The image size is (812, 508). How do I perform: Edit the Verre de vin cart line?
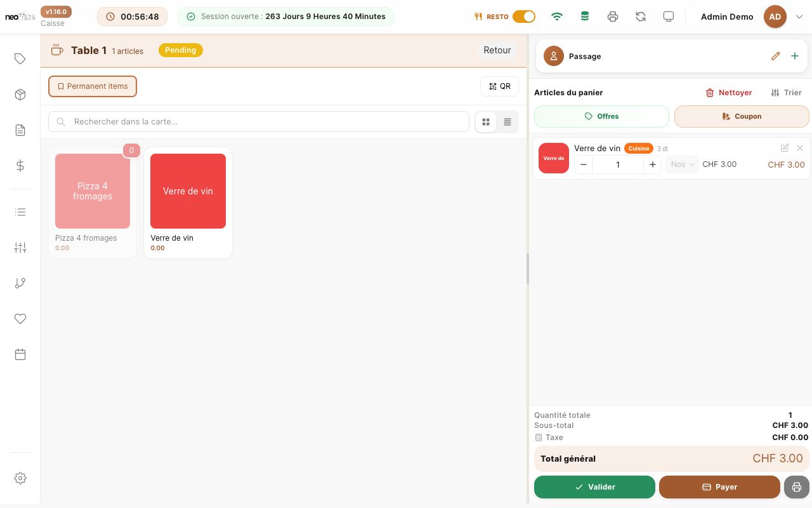pyautogui.click(x=785, y=148)
